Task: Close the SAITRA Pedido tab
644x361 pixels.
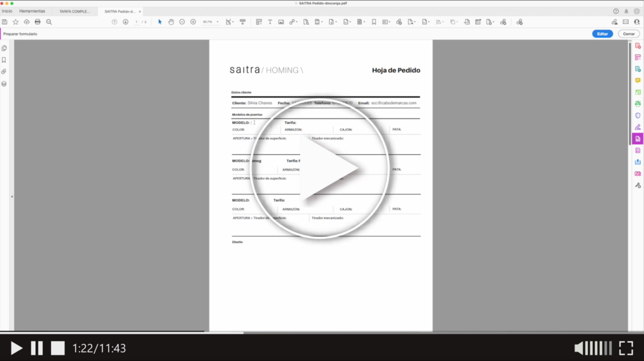Action: point(140,11)
